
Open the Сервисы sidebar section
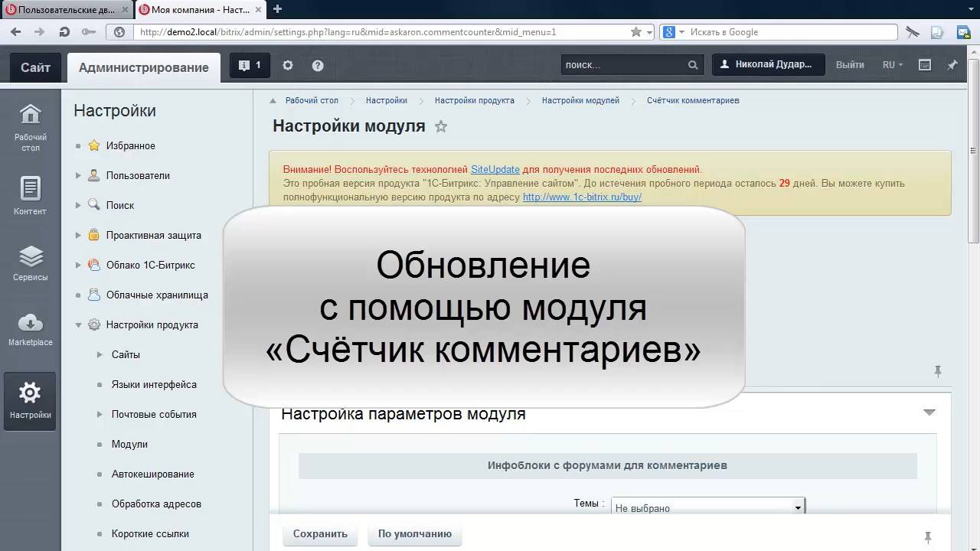pyautogui.click(x=30, y=262)
